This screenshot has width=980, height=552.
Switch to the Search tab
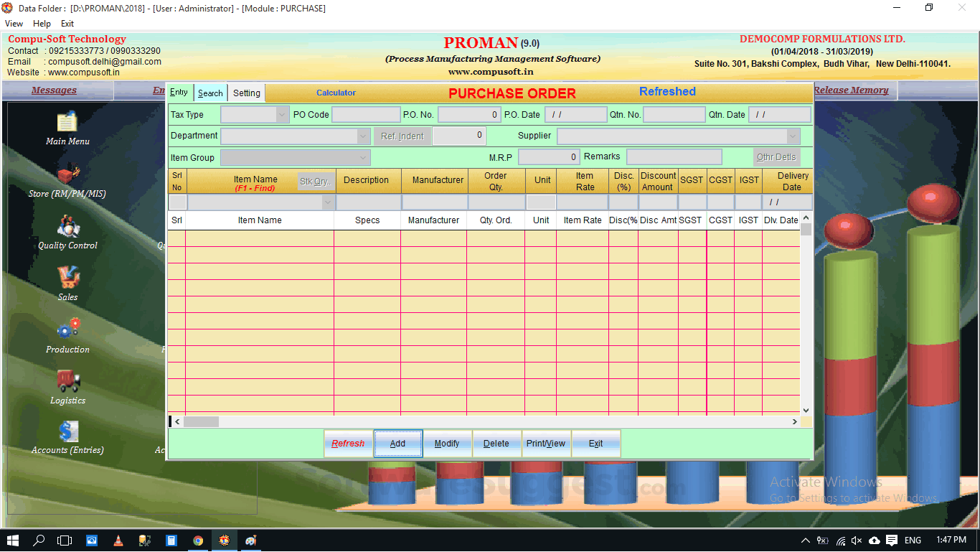click(x=210, y=93)
